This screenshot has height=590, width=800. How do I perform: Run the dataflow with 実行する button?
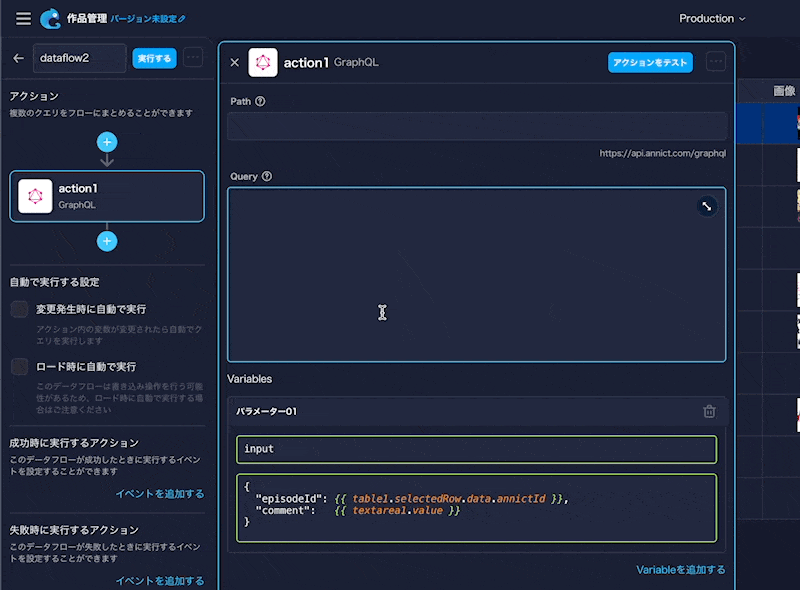(x=155, y=58)
